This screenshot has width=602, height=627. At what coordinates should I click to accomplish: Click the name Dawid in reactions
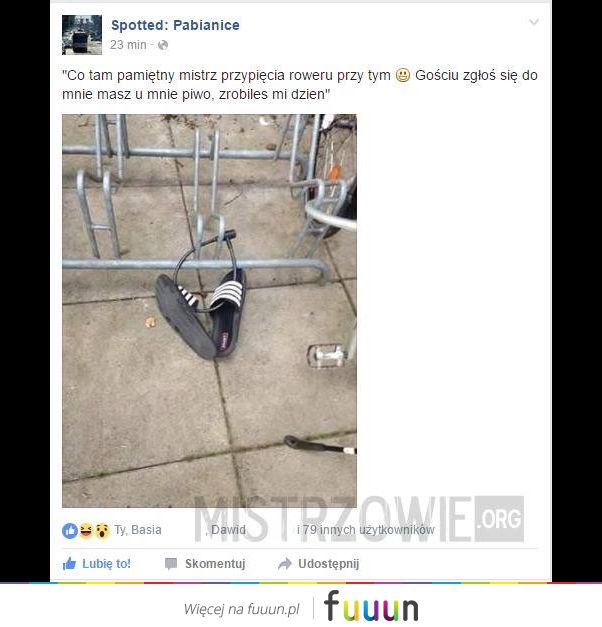(228, 530)
